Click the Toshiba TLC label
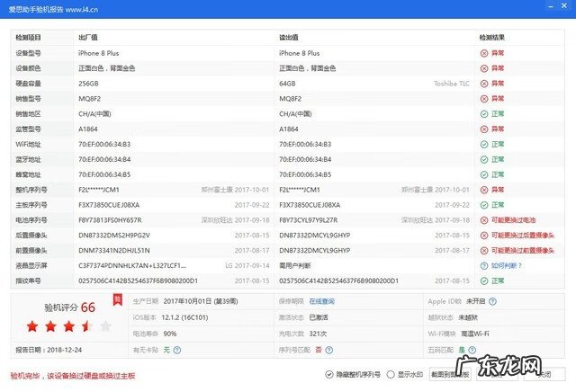 pyautogui.click(x=452, y=84)
